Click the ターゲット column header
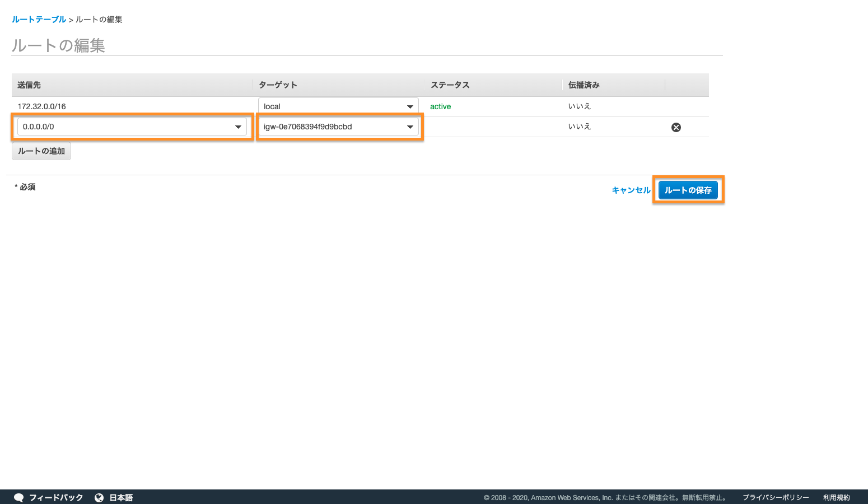 click(278, 85)
